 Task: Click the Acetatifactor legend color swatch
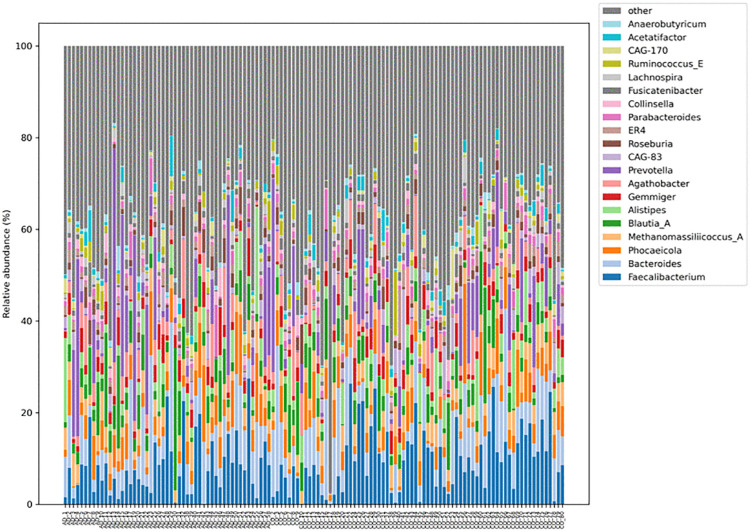point(612,37)
